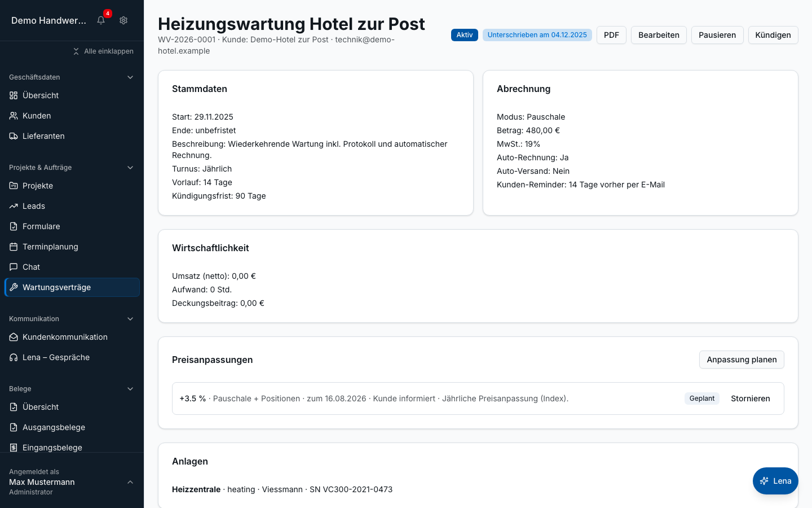This screenshot has width=812, height=508.
Task: Go to Terminplanung page
Action: (72, 247)
